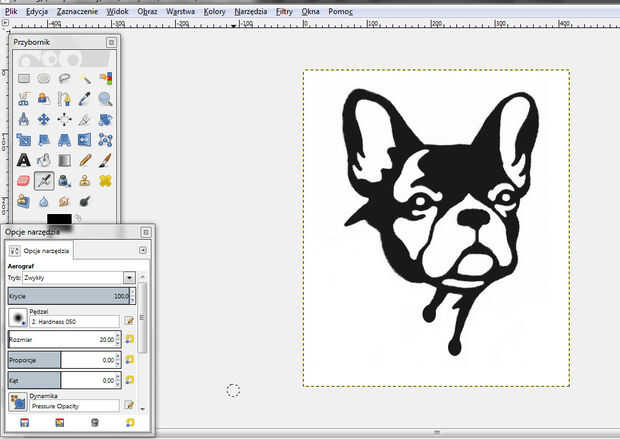Choose the Pencil tool
This screenshot has width=620, height=439.
(85, 160)
